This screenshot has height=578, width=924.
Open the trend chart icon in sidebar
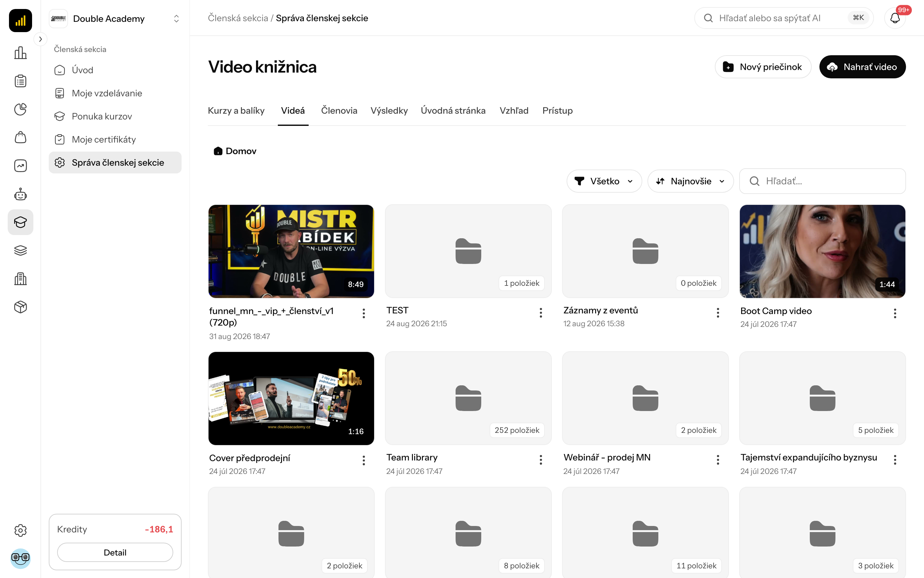[x=20, y=166]
